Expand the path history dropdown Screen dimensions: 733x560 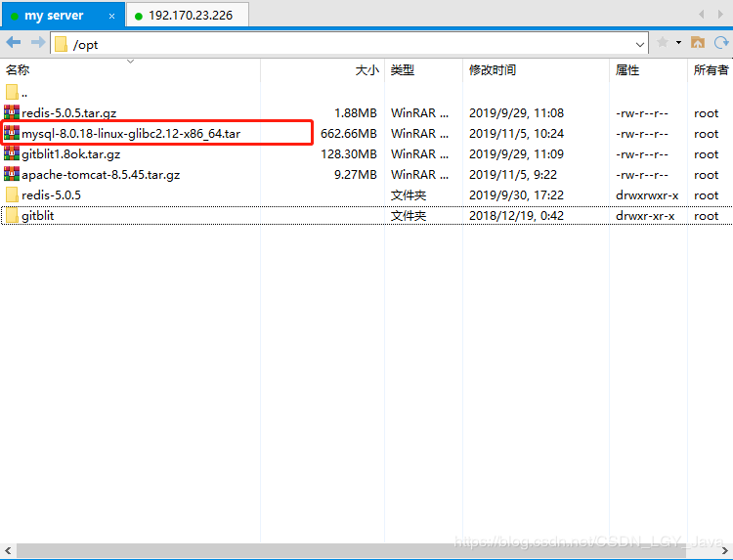point(640,45)
